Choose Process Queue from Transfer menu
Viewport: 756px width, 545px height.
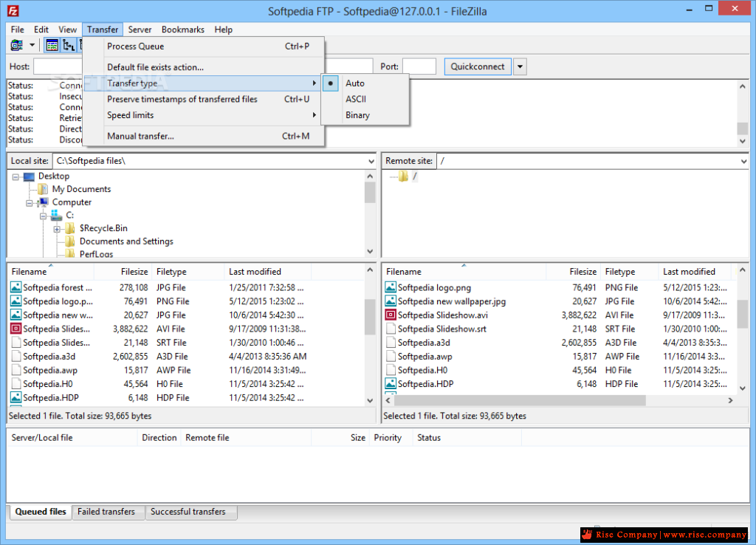tap(203, 47)
